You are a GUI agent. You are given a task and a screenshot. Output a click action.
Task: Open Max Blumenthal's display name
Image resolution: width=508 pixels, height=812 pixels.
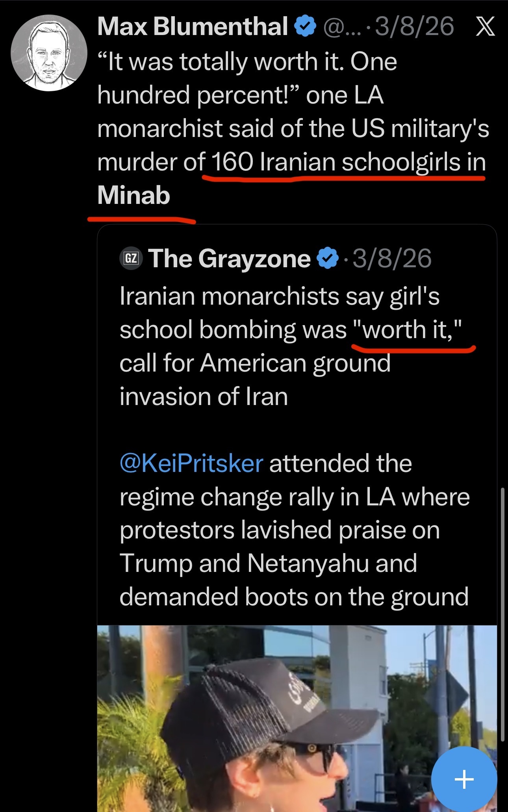pos(192,26)
